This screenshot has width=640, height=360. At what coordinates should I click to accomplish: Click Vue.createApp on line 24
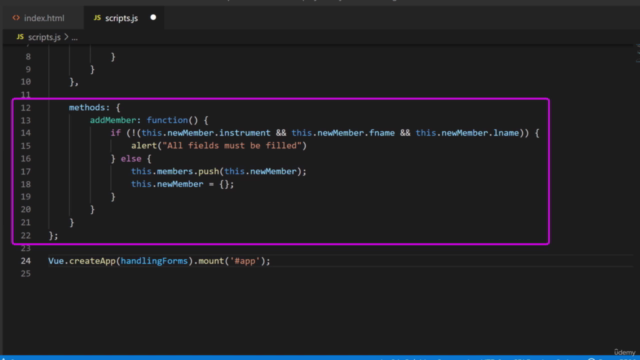click(82, 261)
